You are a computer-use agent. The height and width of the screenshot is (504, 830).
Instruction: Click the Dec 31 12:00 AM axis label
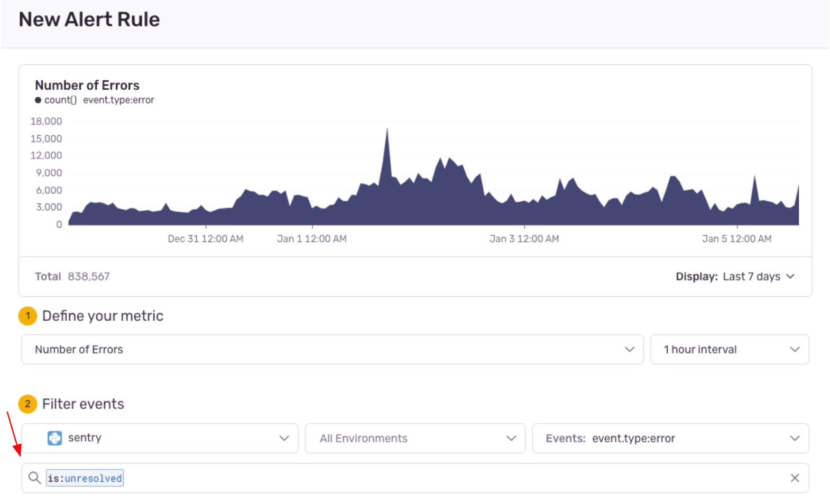click(205, 239)
